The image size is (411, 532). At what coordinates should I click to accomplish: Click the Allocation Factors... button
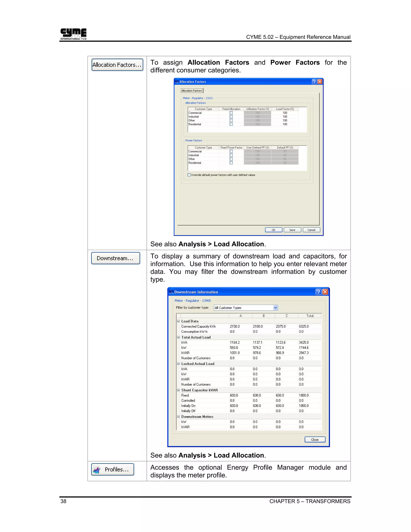(117, 65)
